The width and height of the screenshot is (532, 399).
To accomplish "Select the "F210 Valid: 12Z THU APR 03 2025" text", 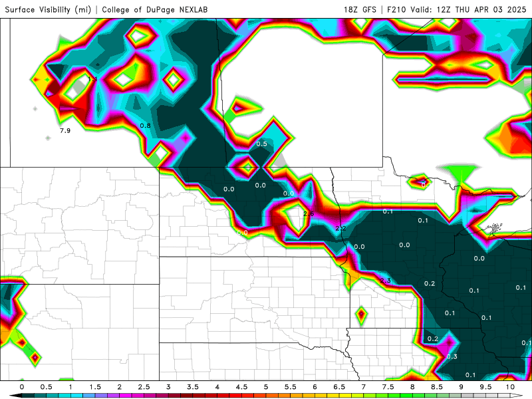I will tap(457, 9).
